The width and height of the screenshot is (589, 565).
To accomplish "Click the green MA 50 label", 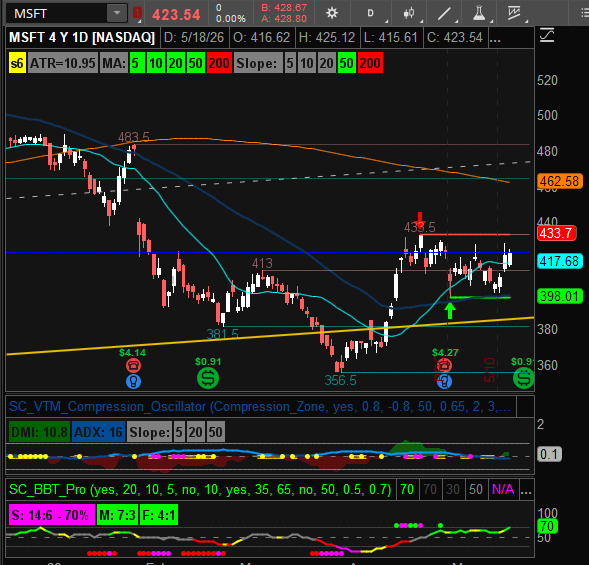I will (x=195, y=63).
